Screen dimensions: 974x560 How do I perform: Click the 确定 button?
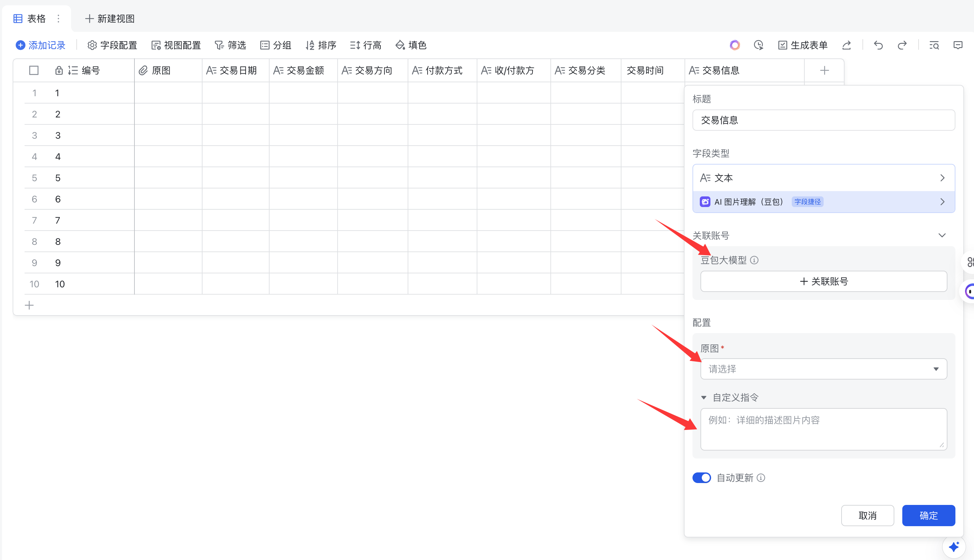(928, 516)
